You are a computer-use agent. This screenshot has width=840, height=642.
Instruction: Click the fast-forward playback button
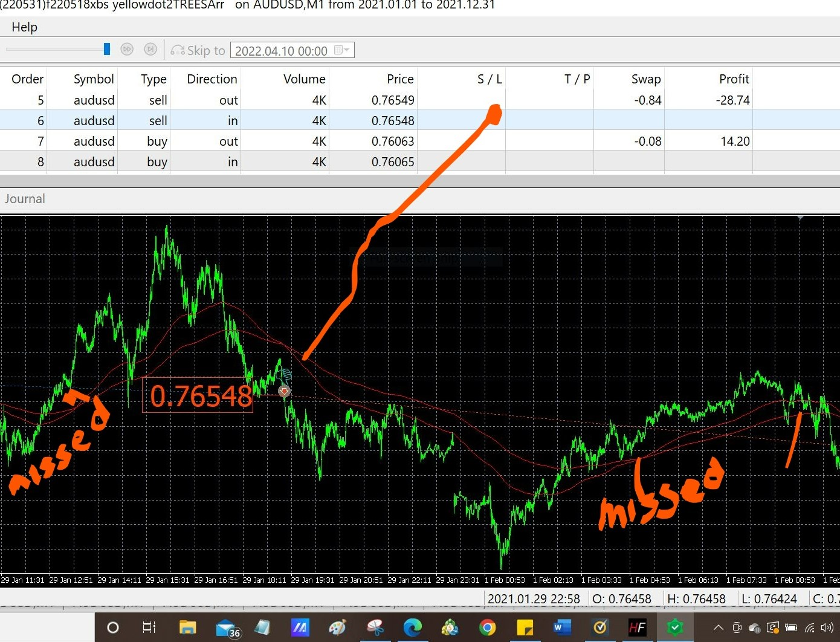click(127, 50)
